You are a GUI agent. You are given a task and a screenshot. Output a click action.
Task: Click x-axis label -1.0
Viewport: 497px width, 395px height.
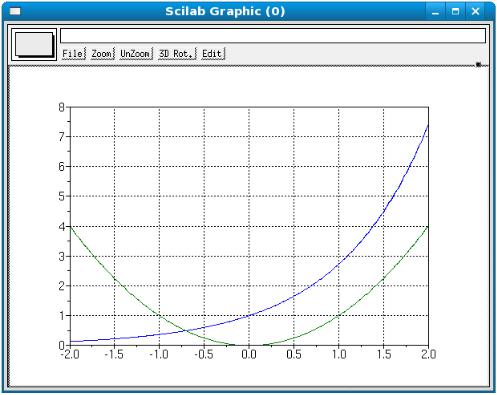(159, 354)
